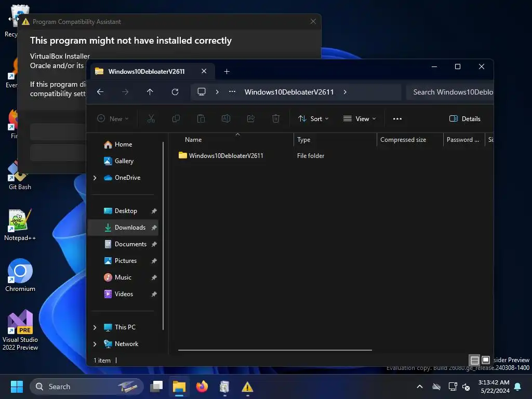
Task: Open Videos quick access folder
Action: pos(123,294)
